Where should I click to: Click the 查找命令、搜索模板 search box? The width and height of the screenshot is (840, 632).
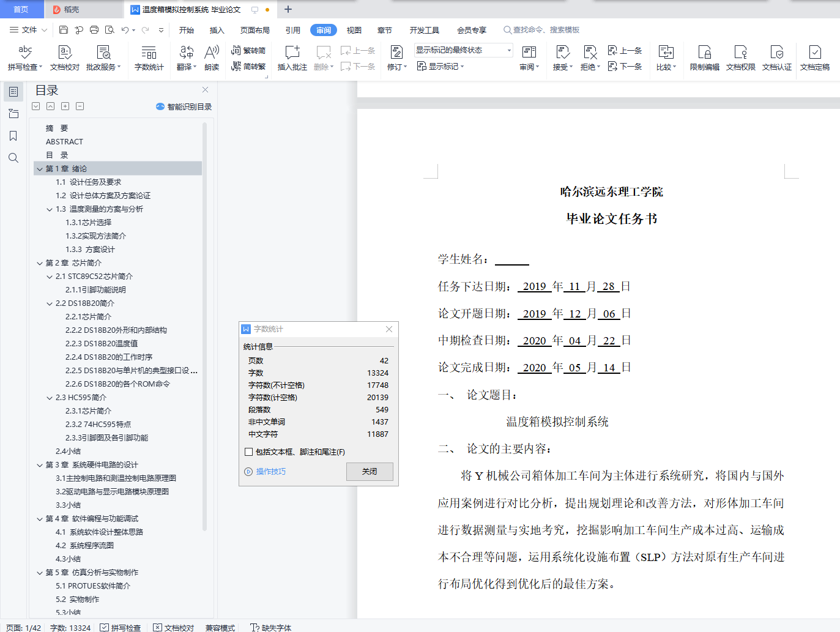click(541, 30)
